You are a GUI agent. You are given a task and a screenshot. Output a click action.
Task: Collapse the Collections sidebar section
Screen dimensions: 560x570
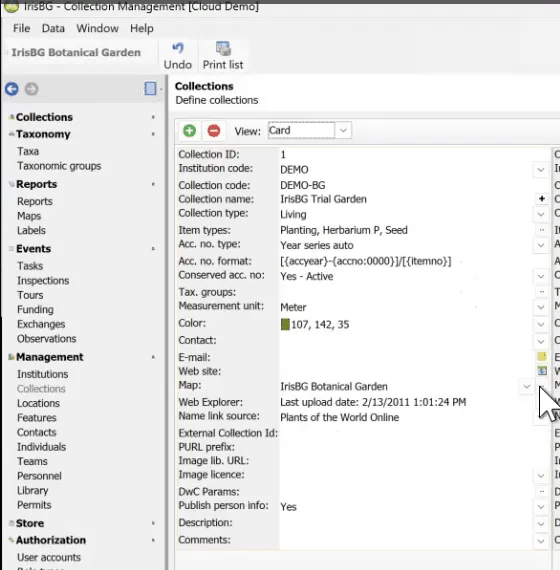[153, 117]
